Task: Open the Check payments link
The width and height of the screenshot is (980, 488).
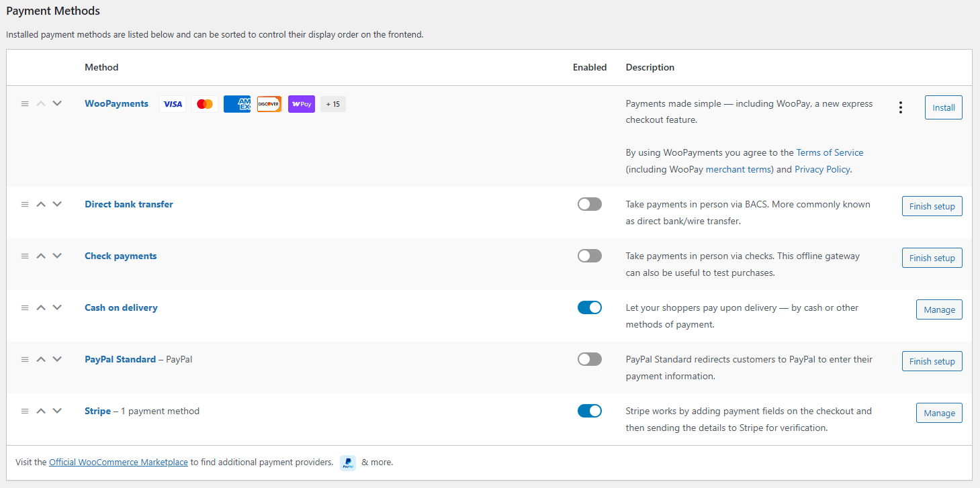Action: 121,256
